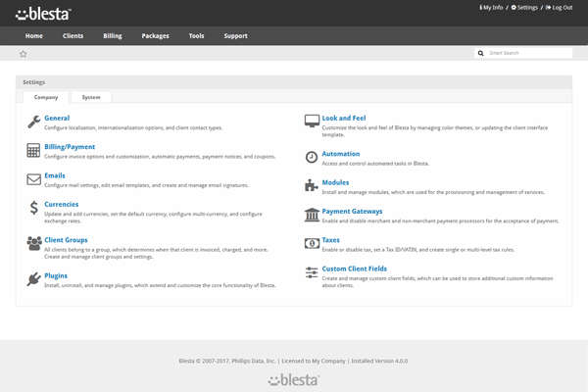
Task: Open the Home menu
Action: click(x=34, y=36)
